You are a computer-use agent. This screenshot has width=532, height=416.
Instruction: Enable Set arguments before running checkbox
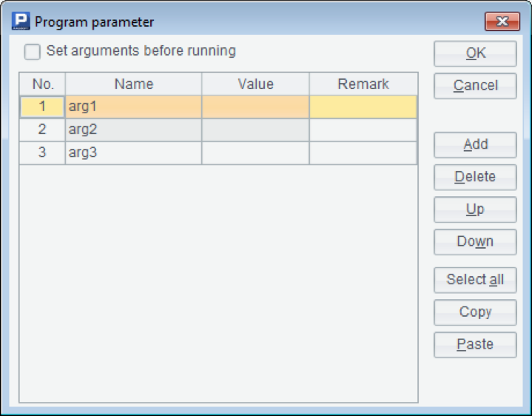click(x=33, y=52)
